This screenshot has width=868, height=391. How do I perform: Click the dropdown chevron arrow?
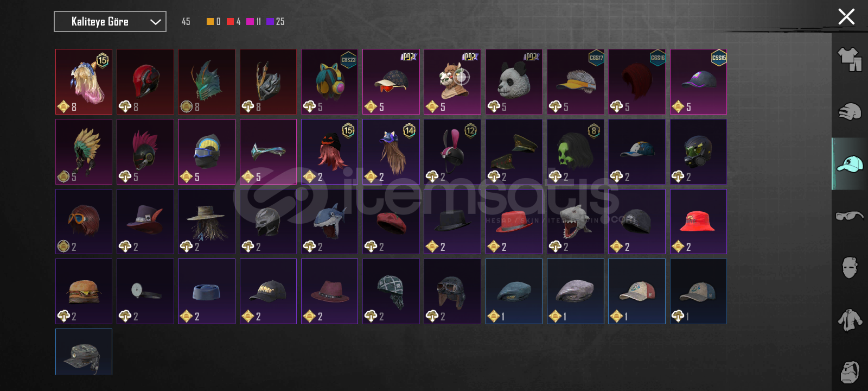(155, 22)
